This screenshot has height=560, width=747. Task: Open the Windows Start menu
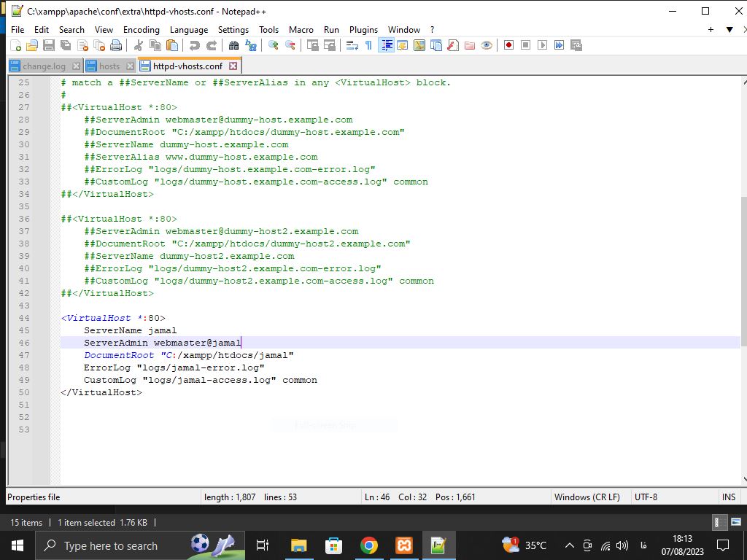[18, 545]
